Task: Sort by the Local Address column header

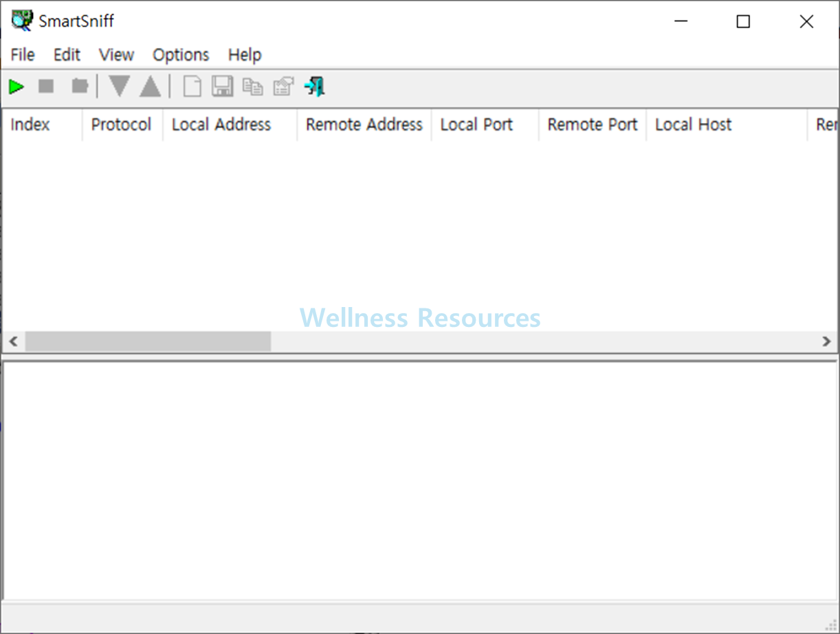Action: (x=230, y=125)
